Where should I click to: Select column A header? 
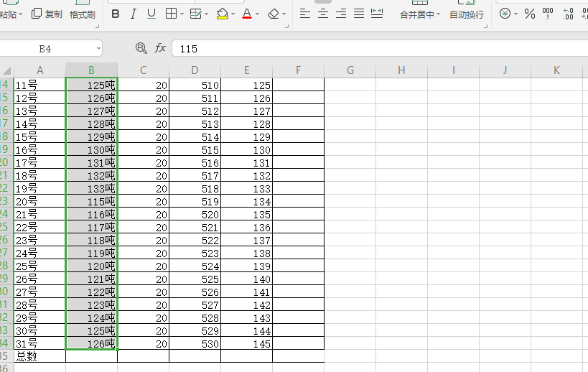39,70
